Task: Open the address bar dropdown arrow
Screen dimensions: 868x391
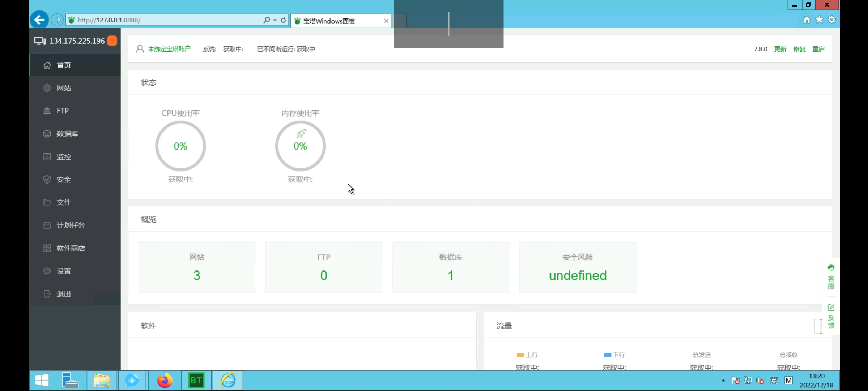Action: [x=275, y=20]
